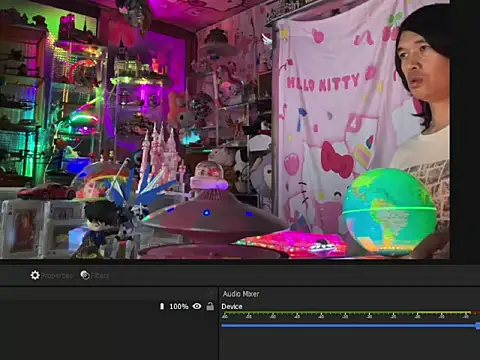Toggle the source lock padlock icon
The height and width of the screenshot is (360, 480).
pyautogui.click(x=210, y=306)
